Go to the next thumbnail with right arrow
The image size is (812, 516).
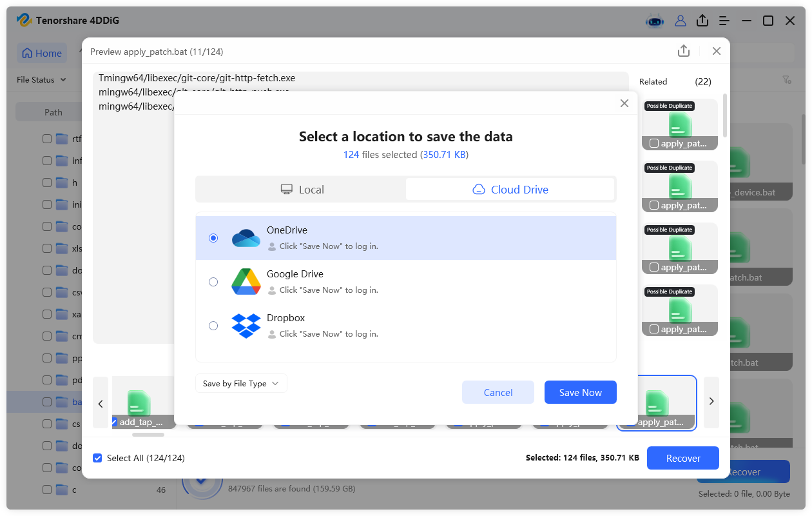pyautogui.click(x=711, y=401)
